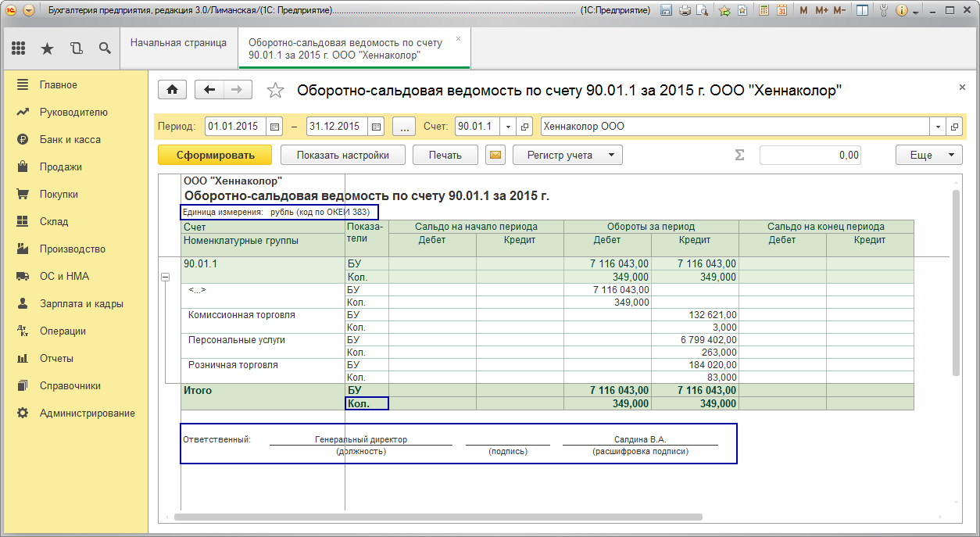
Task: Open calendar picker for start date 01.01.2015
Action: (274, 127)
